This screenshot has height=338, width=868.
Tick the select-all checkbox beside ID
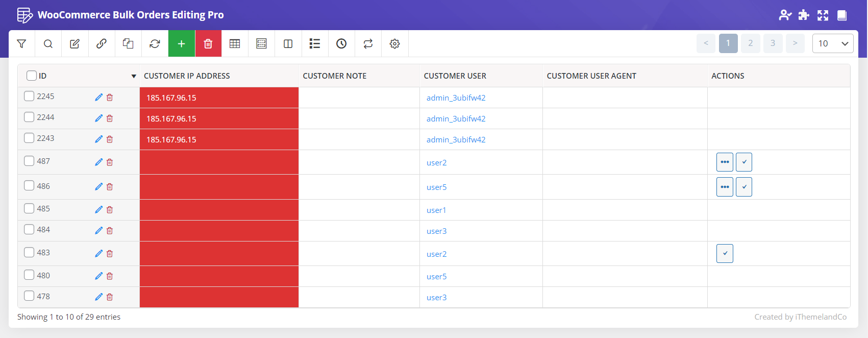coord(32,76)
